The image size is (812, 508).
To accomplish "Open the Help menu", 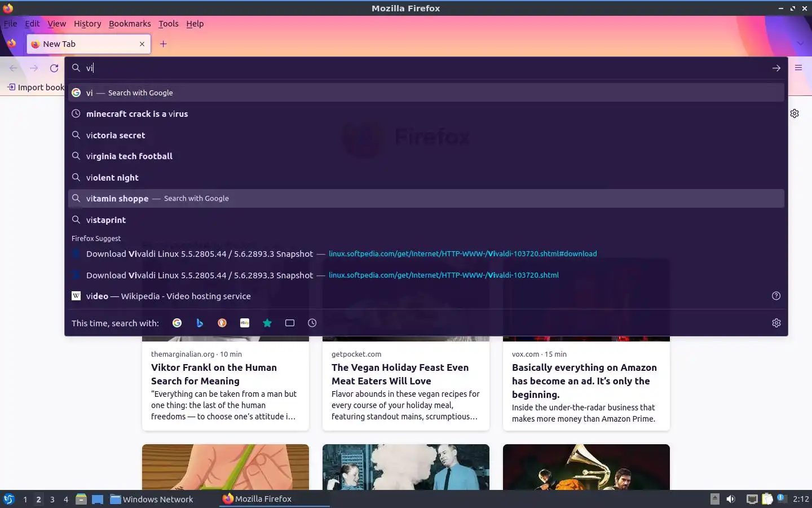I will tap(195, 24).
